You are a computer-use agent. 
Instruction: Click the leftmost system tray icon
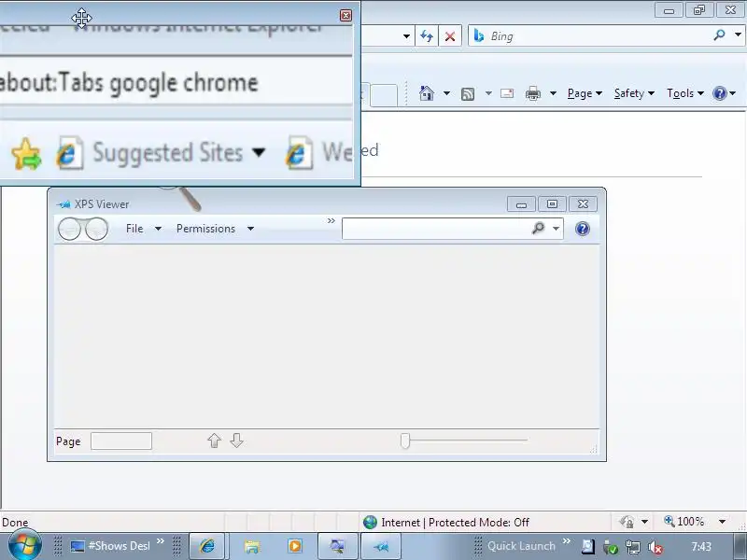coord(588,547)
